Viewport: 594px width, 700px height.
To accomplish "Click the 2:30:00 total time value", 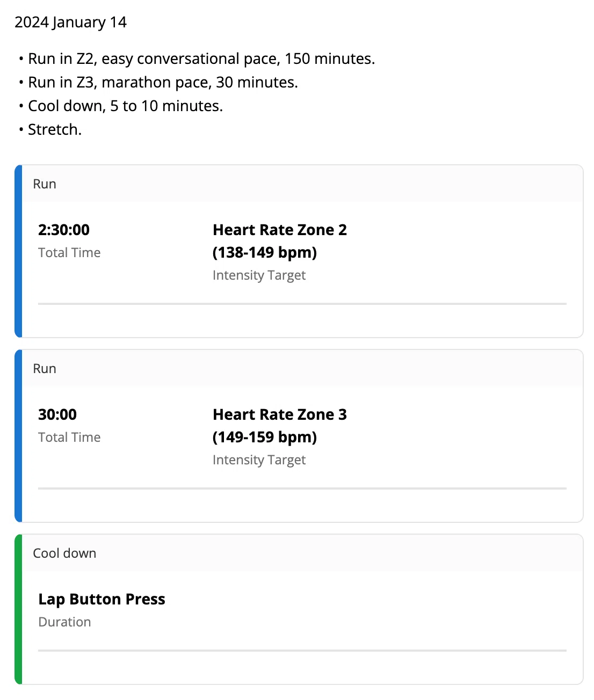I will (x=64, y=230).
